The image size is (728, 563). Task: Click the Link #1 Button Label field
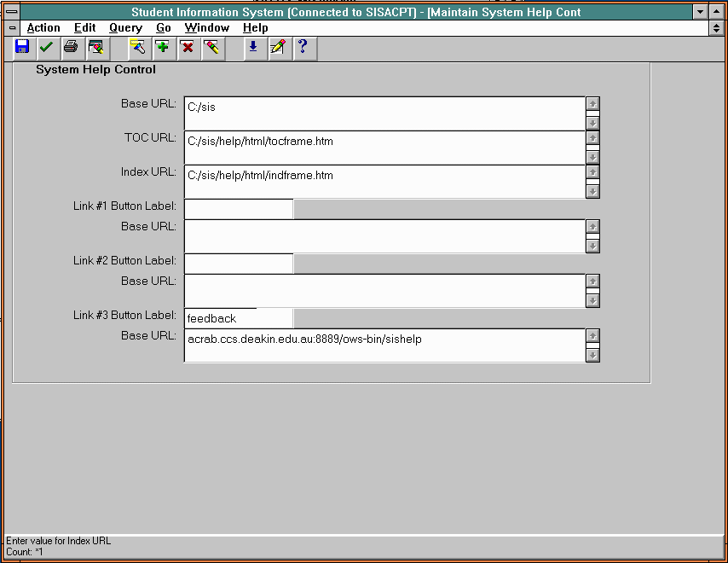click(238, 209)
